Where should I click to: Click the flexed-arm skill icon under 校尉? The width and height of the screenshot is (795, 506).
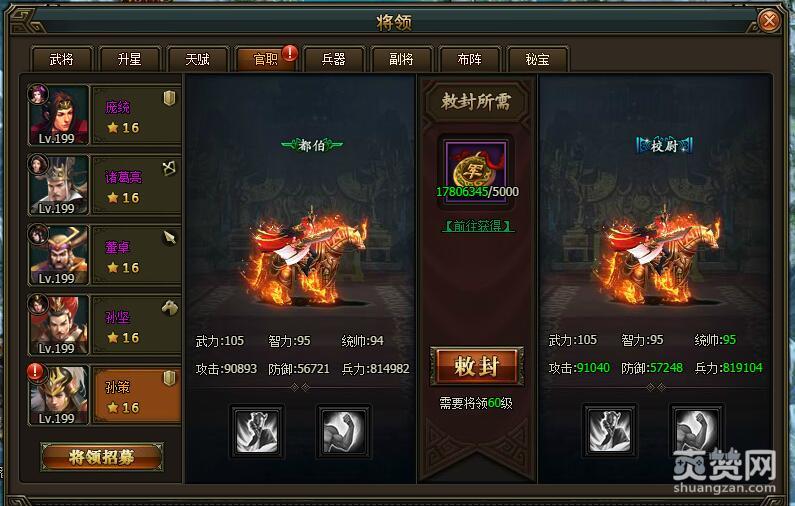(x=697, y=431)
